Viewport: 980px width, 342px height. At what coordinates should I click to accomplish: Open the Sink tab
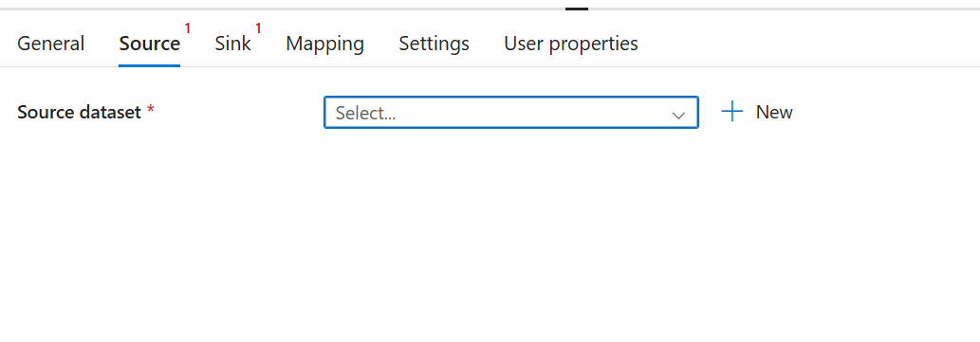tap(232, 44)
